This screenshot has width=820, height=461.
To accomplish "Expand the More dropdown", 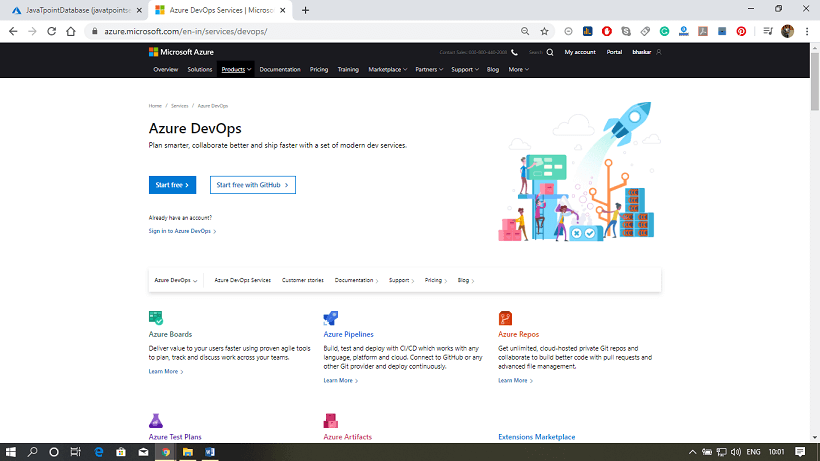I will click(x=518, y=70).
